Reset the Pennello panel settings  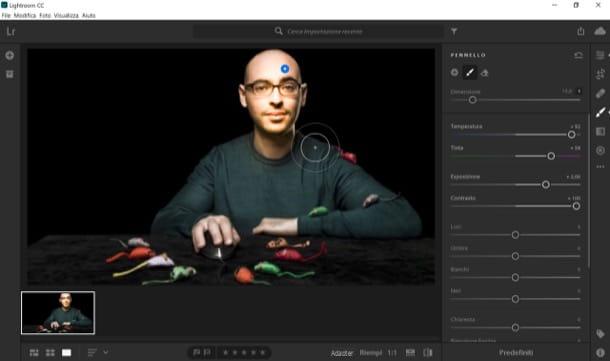[x=578, y=55]
